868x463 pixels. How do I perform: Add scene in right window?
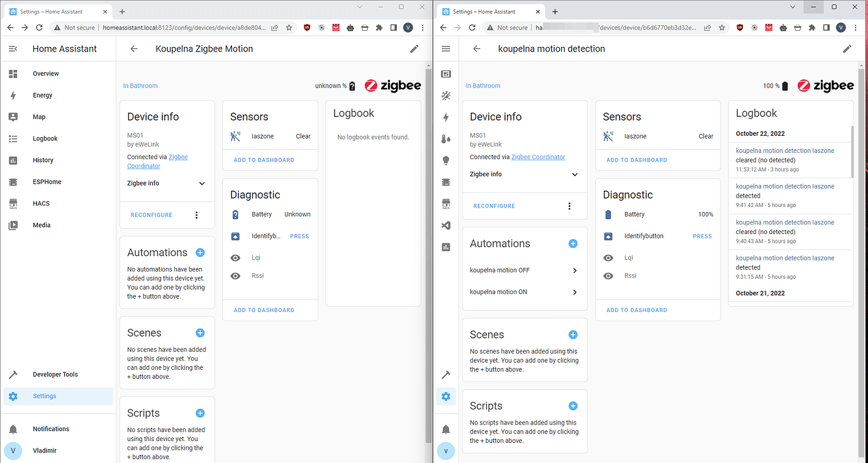(572, 335)
